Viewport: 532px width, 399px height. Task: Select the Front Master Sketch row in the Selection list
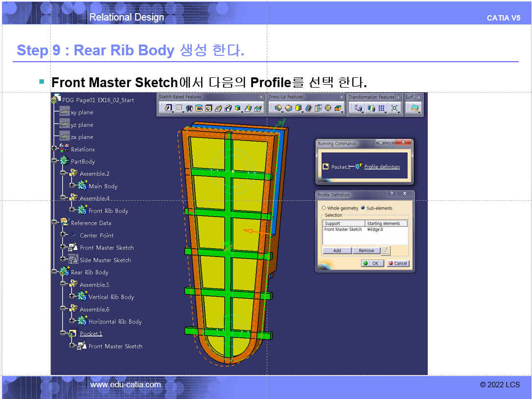click(365, 230)
